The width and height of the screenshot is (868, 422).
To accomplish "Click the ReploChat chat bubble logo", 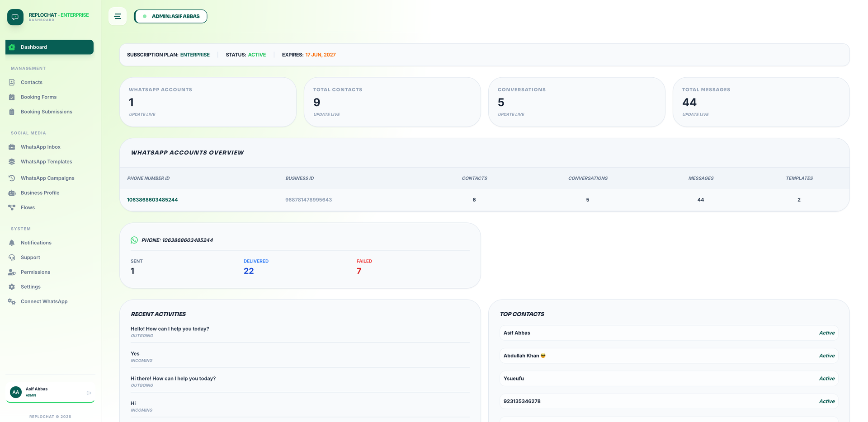I will 15,17.
